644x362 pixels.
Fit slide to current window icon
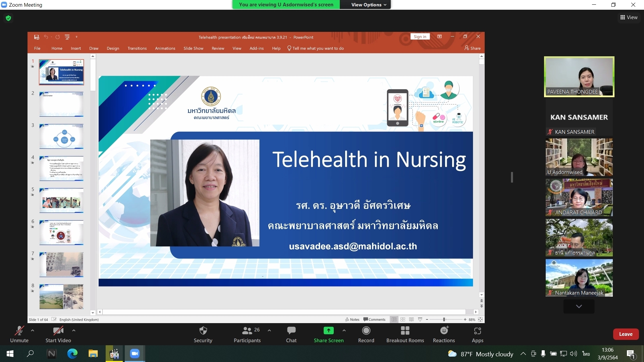coord(480,319)
